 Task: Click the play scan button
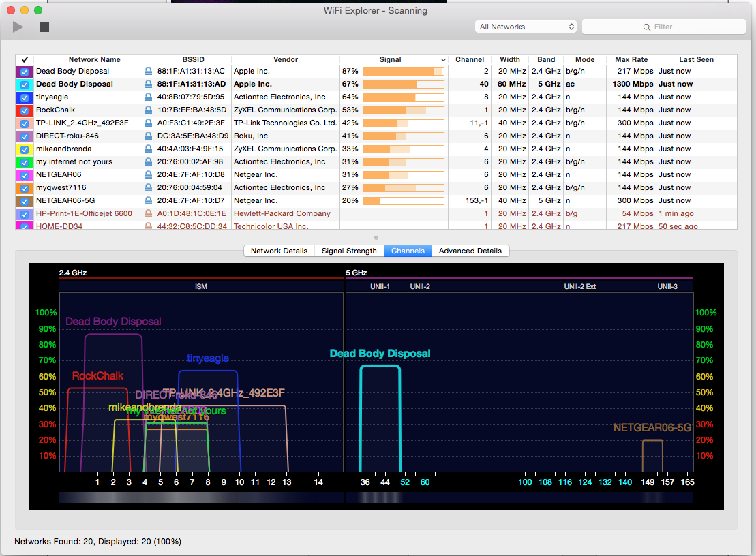[x=18, y=27]
